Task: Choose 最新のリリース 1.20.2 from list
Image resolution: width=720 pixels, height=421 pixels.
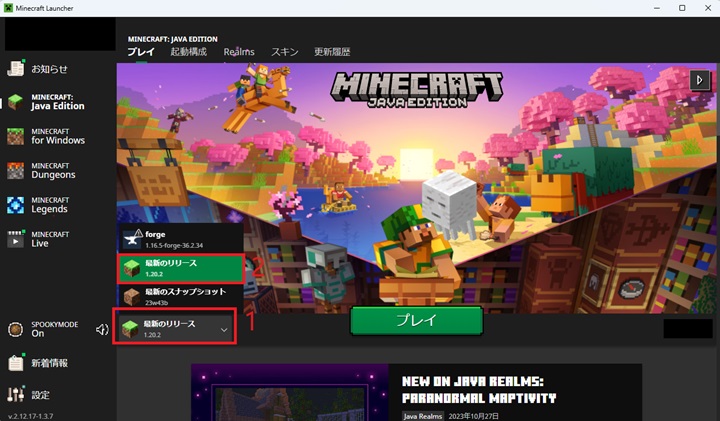Action: pyautogui.click(x=181, y=268)
